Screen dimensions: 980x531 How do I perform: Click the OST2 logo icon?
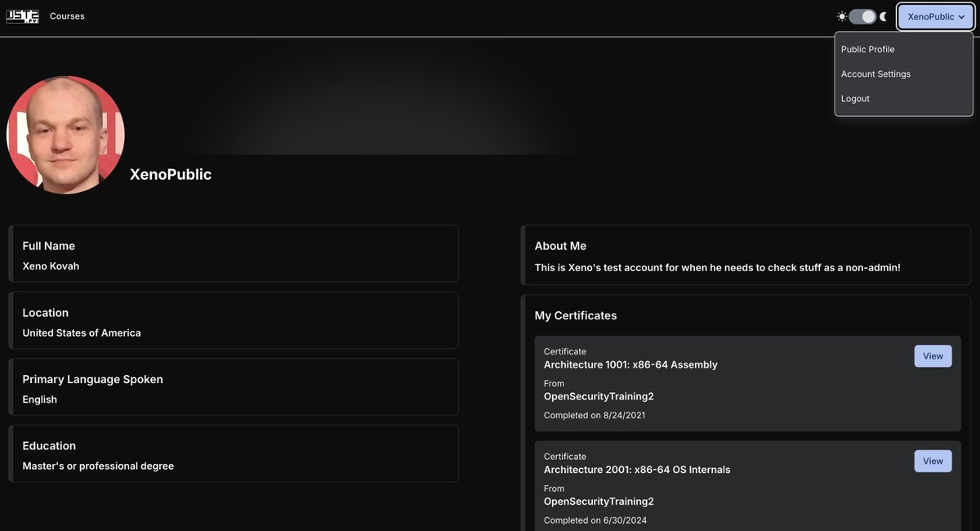[22, 16]
